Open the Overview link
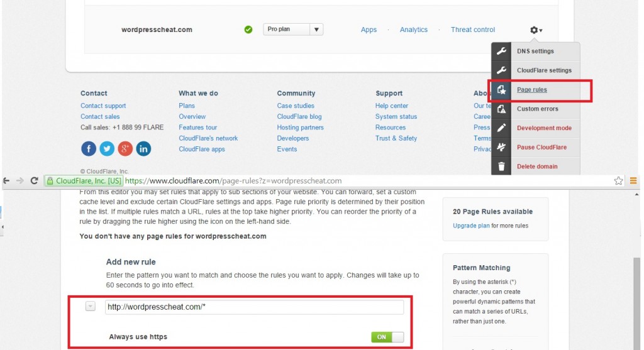The width and height of the screenshot is (644, 350). (192, 116)
